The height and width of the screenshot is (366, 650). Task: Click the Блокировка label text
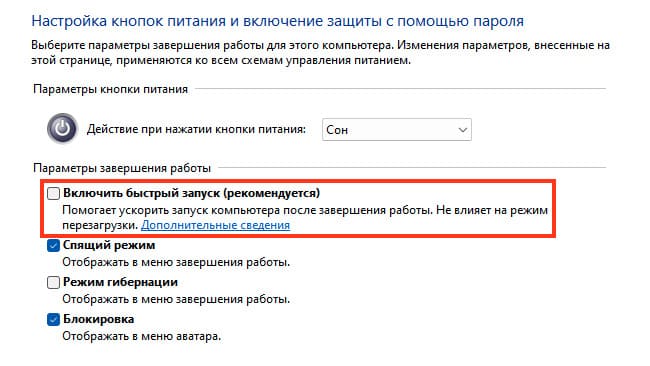click(99, 319)
